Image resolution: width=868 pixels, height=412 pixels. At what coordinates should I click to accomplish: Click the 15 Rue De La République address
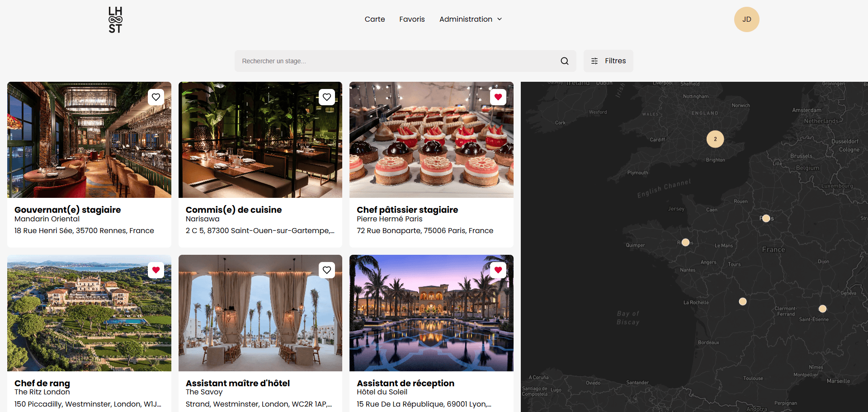tap(424, 404)
